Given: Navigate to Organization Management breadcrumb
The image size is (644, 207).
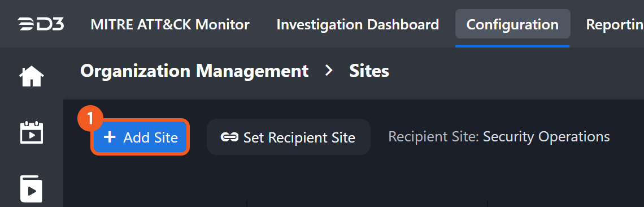Looking at the screenshot, I should (x=194, y=71).
